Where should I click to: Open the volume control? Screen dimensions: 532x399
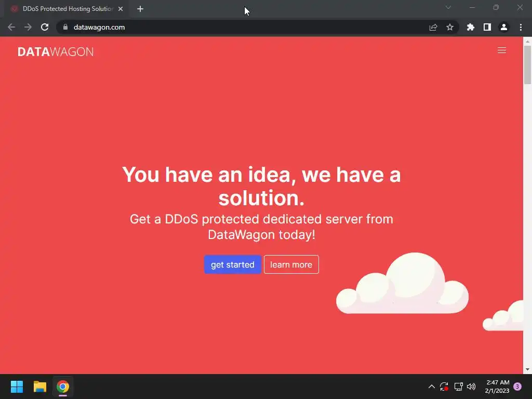pos(471,387)
